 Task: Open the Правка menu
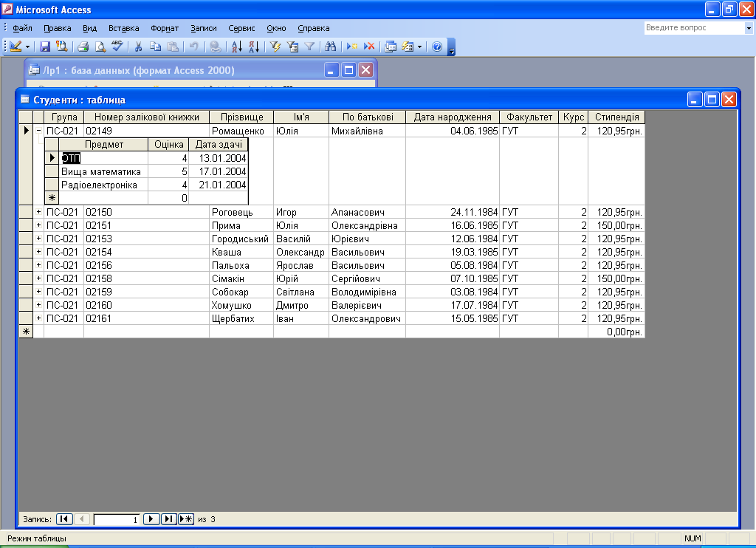pyautogui.click(x=58, y=28)
